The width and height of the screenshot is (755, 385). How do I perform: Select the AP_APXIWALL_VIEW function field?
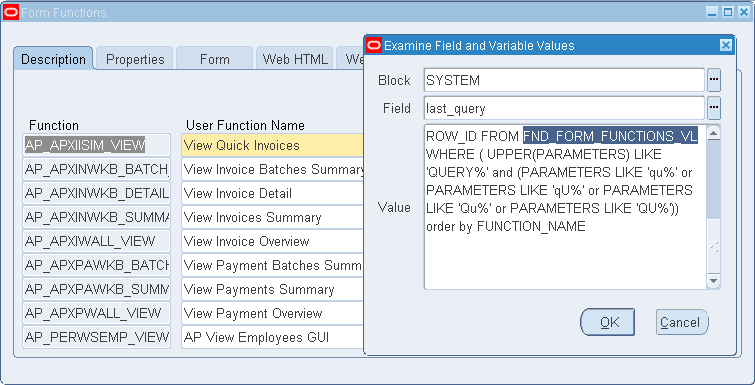(x=96, y=241)
